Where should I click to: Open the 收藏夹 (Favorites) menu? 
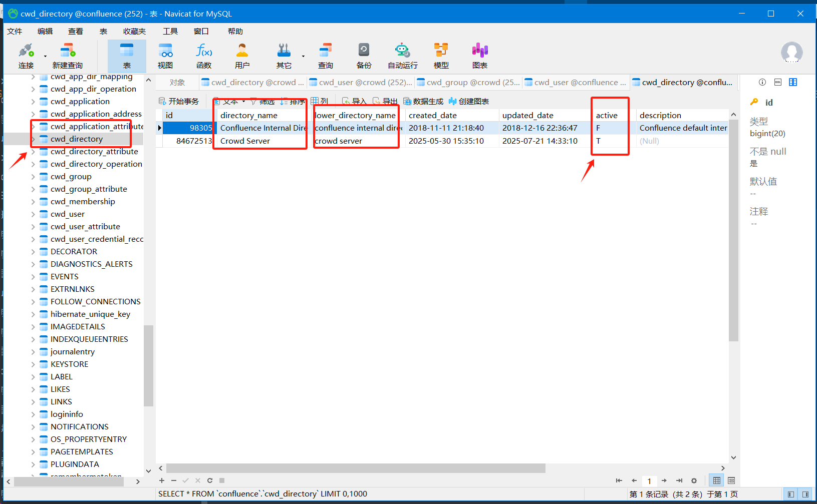pos(134,31)
